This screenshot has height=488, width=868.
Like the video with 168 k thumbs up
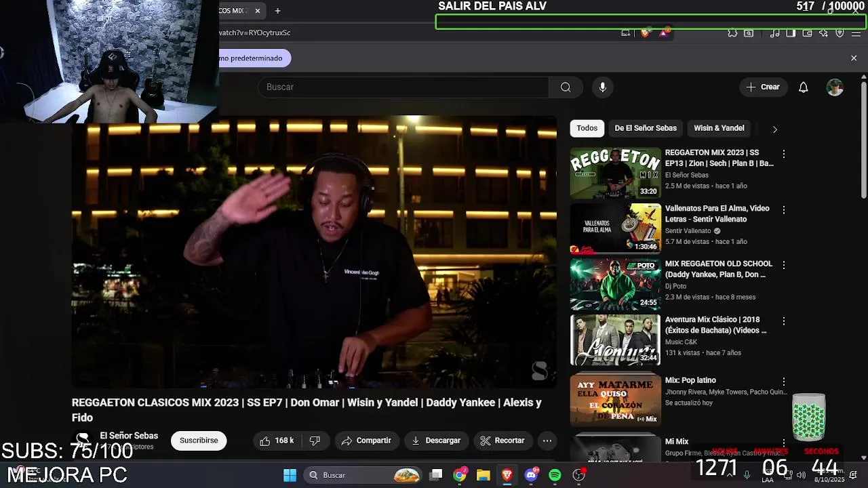point(277,441)
